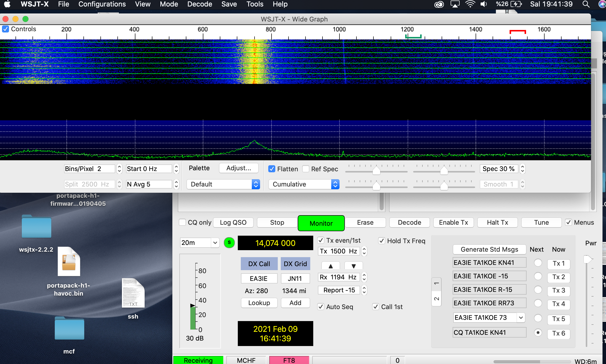The height and width of the screenshot is (364, 606).
Task: Click the CQ TA1KOE KN41 message field
Action: (489, 333)
